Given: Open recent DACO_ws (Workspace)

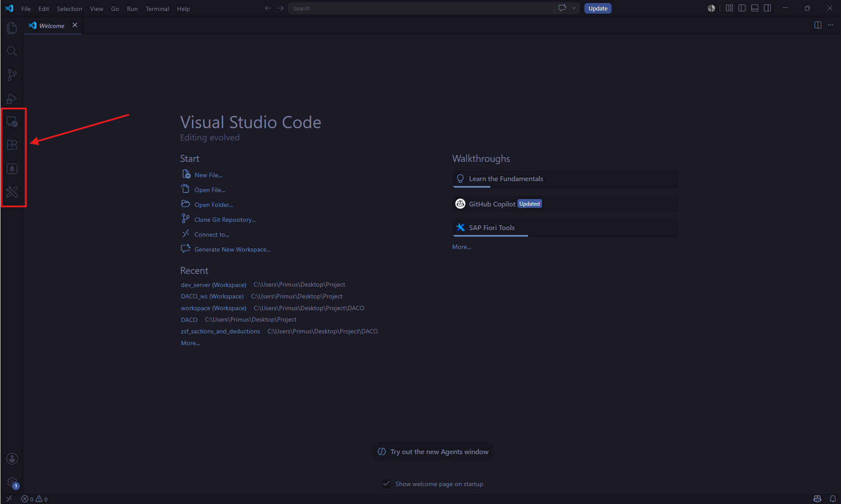Looking at the screenshot, I should pyautogui.click(x=212, y=297).
